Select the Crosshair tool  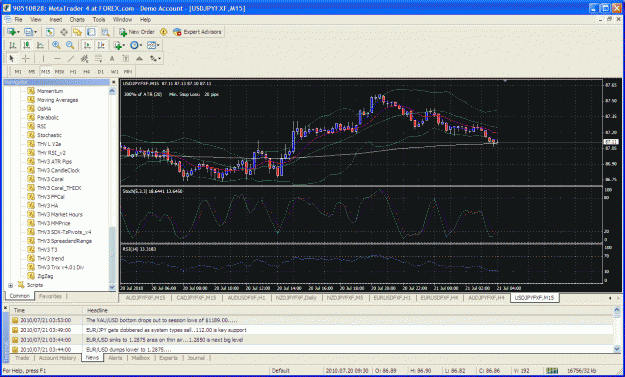(26, 59)
